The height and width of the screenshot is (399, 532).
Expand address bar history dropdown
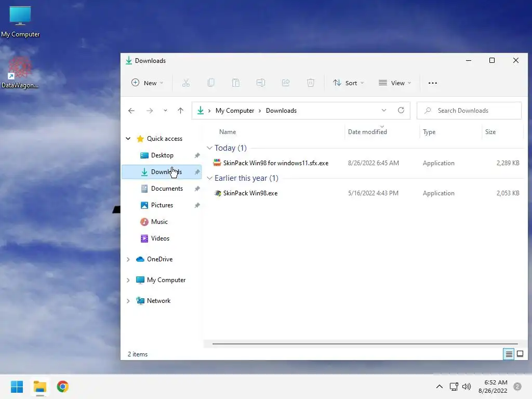(x=384, y=110)
